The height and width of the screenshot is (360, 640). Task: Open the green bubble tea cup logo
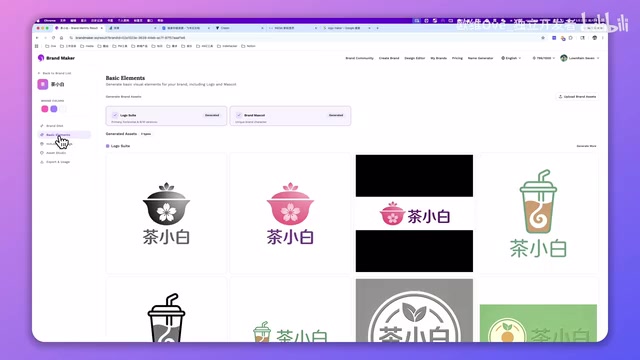538,213
